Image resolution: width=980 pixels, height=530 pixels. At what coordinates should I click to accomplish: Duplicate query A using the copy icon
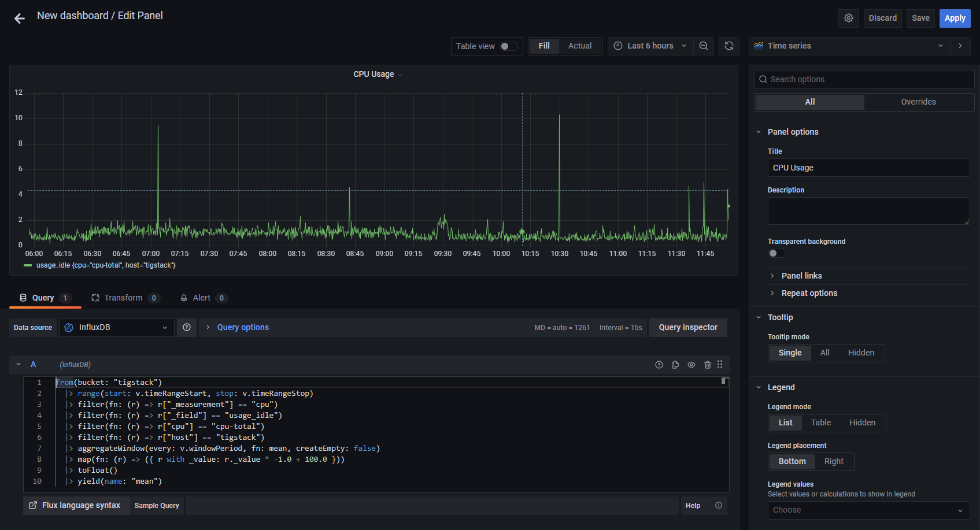point(675,364)
